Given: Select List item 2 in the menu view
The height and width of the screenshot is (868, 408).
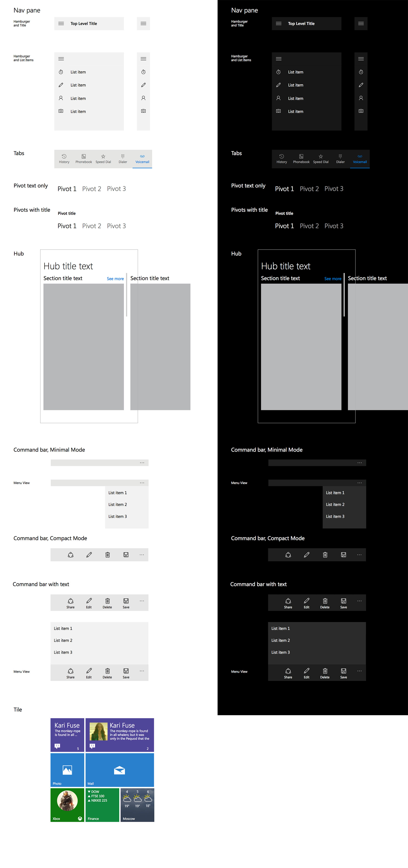Looking at the screenshot, I should [x=117, y=504].
